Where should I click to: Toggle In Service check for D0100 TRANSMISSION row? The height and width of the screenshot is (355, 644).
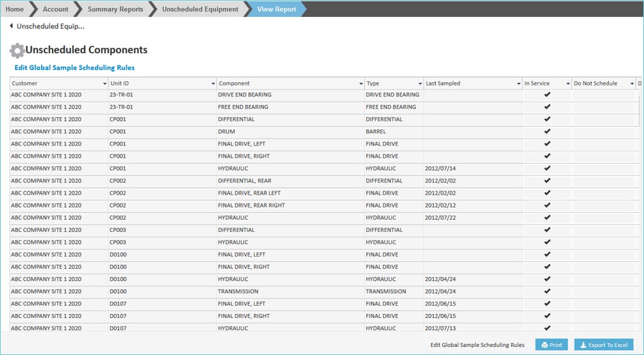[547, 292]
